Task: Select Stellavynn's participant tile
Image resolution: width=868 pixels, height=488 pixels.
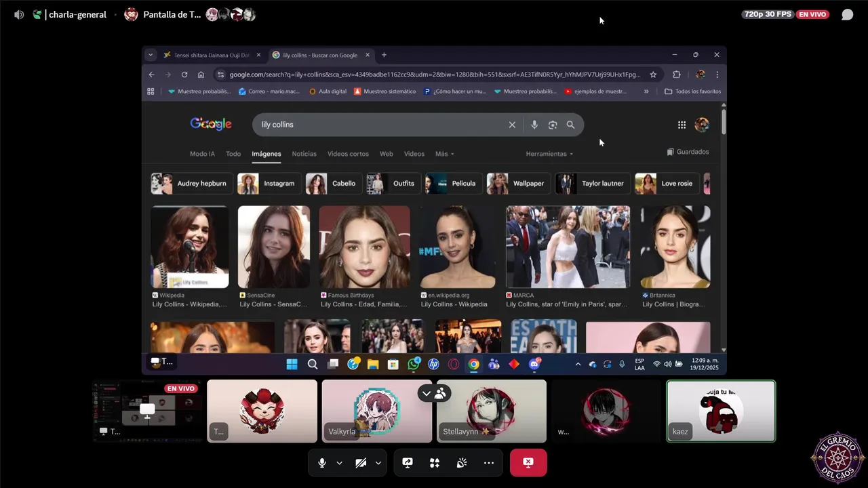Action: click(492, 411)
